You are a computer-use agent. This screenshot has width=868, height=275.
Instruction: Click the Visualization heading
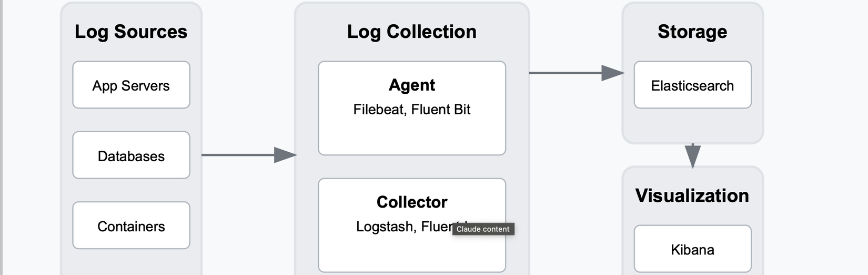point(692,195)
